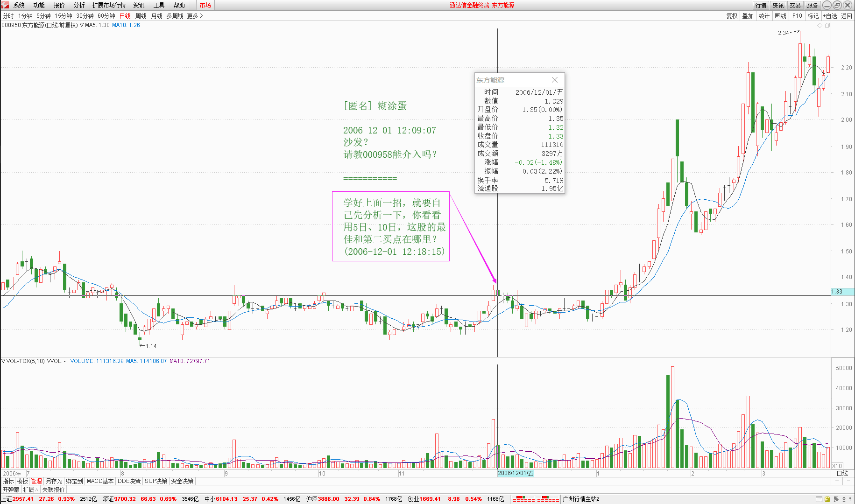Click the 2006/12/01 date marker on time axis
855x504 pixels.
pyautogui.click(x=515, y=473)
